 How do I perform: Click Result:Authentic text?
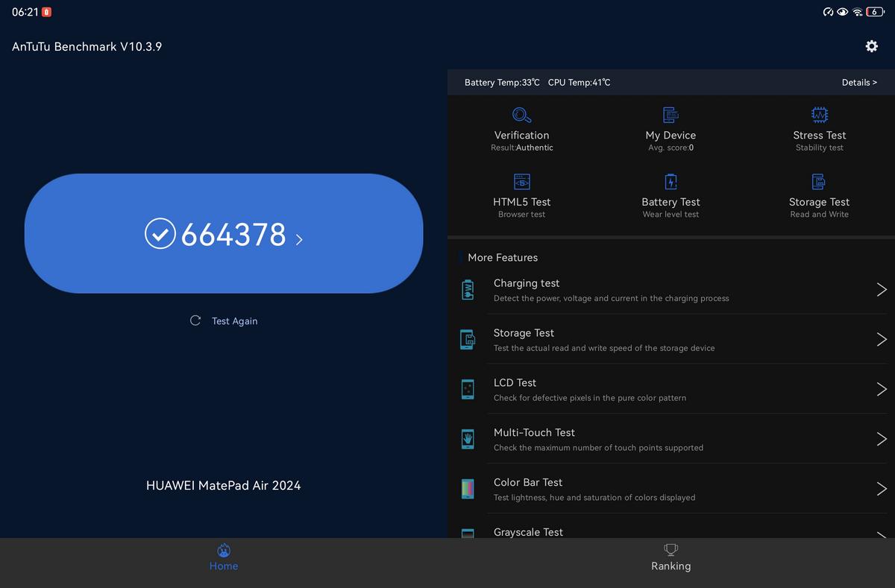[x=521, y=148]
